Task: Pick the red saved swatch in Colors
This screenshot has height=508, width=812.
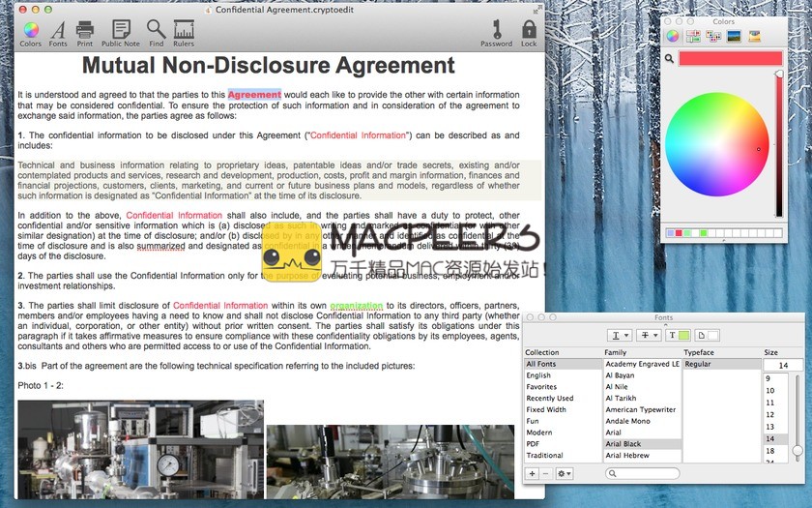Action: (679, 233)
